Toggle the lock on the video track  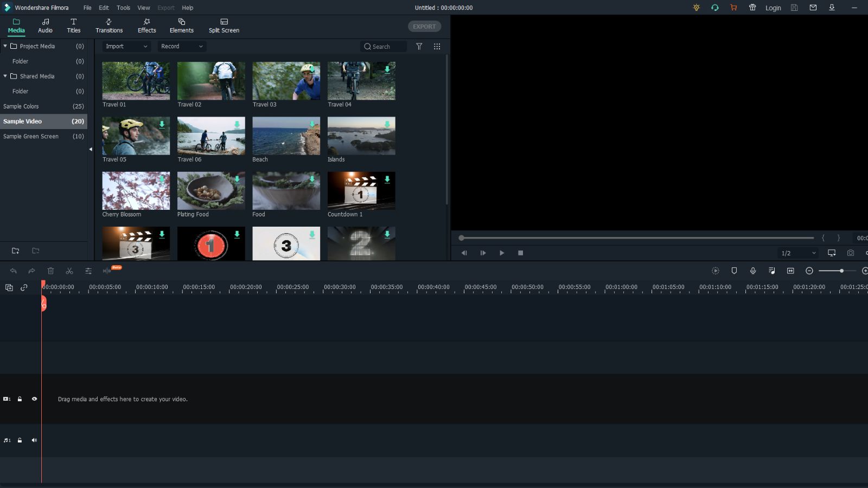coord(20,399)
